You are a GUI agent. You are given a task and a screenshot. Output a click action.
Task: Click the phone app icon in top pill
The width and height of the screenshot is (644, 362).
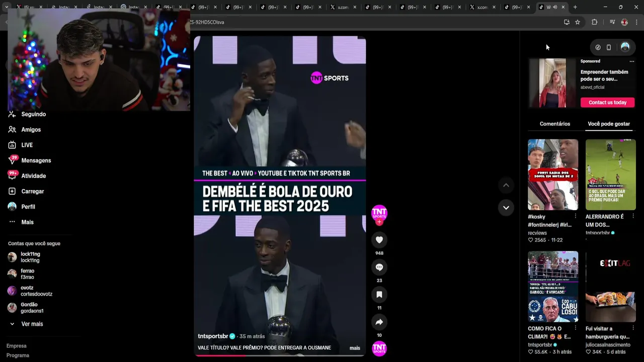(609, 47)
